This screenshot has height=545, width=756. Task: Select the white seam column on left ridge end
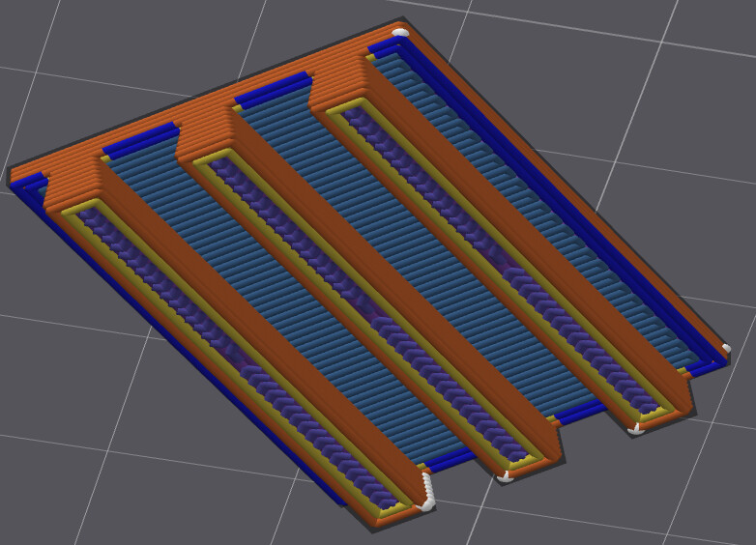427,491
